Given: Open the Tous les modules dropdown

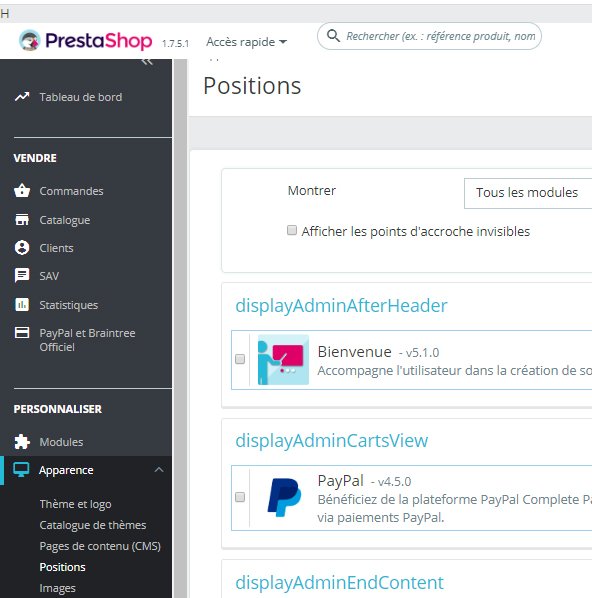Looking at the screenshot, I should pyautogui.click(x=528, y=193).
